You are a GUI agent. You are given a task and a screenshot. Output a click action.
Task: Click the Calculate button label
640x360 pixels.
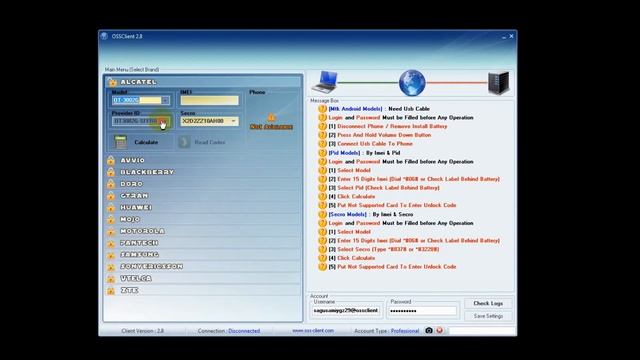[146, 142]
